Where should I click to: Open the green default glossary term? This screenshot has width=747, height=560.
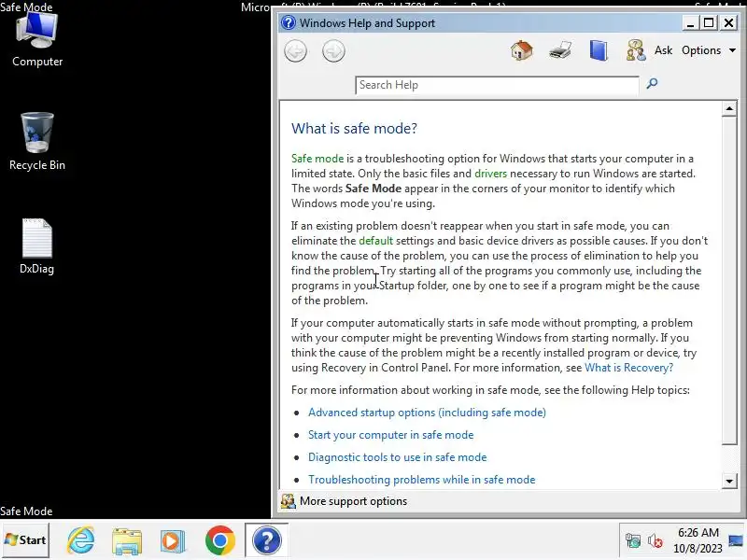376,241
